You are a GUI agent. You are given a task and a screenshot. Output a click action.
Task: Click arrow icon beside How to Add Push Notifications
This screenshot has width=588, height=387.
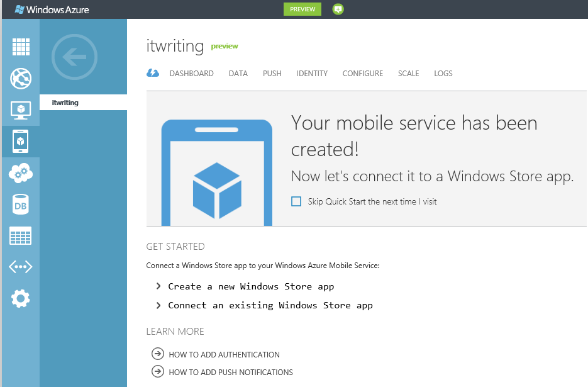point(157,371)
